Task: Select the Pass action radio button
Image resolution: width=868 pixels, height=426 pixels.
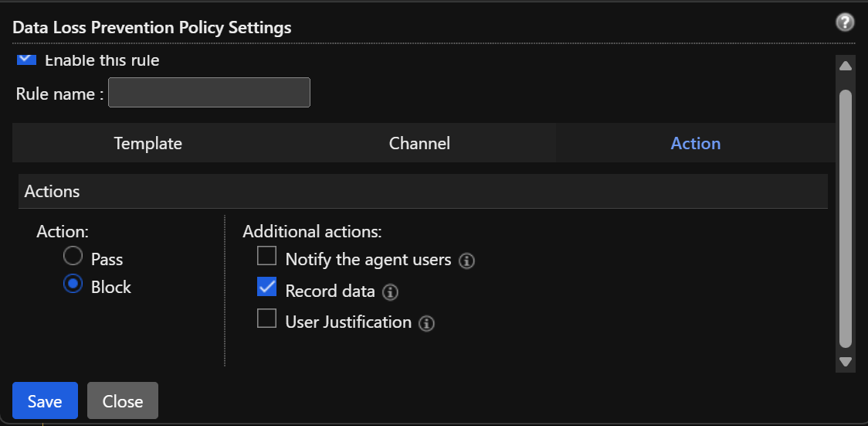Action: [73, 256]
